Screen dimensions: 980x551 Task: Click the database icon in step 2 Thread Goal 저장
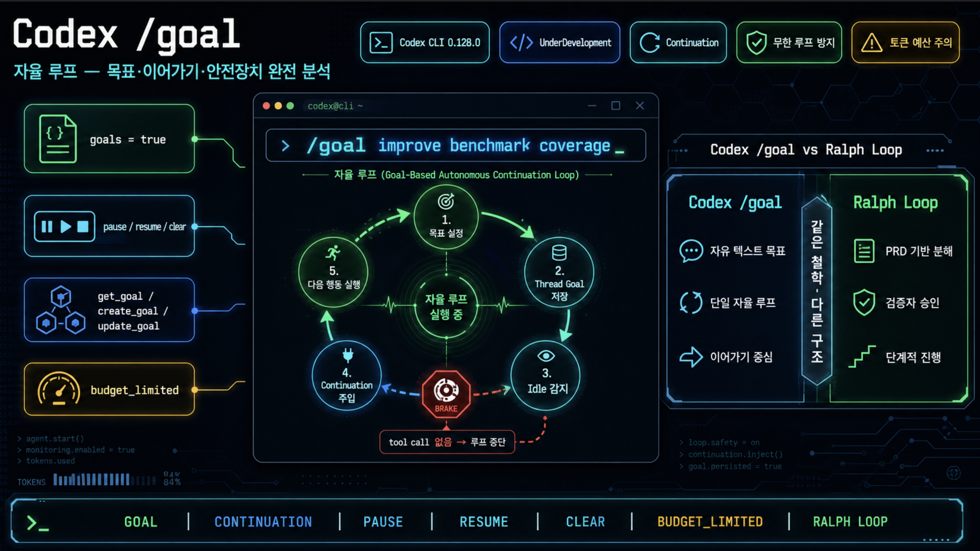pos(559,253)
